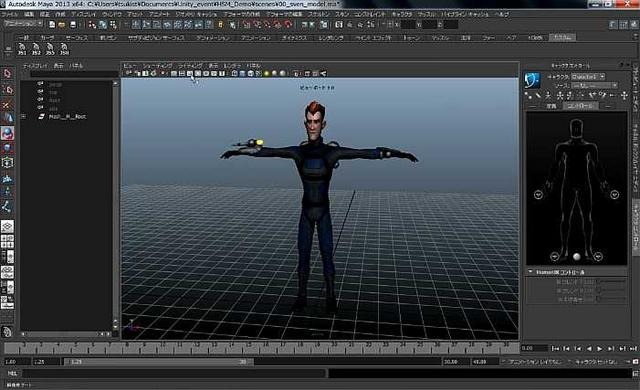This screenshot has width=640, height=390.
Task: Pick the Move tool in toolbox
Action: [x=7, y=119]
